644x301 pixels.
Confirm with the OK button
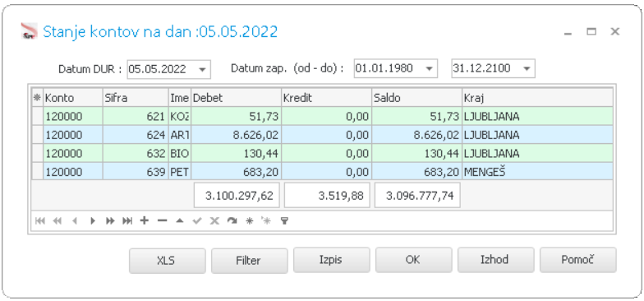(414, 260)
